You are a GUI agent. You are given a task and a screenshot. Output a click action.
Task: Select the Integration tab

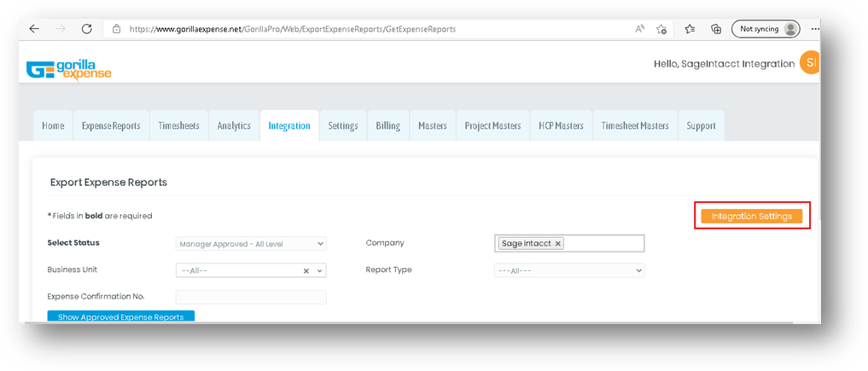tap(289, 125)
